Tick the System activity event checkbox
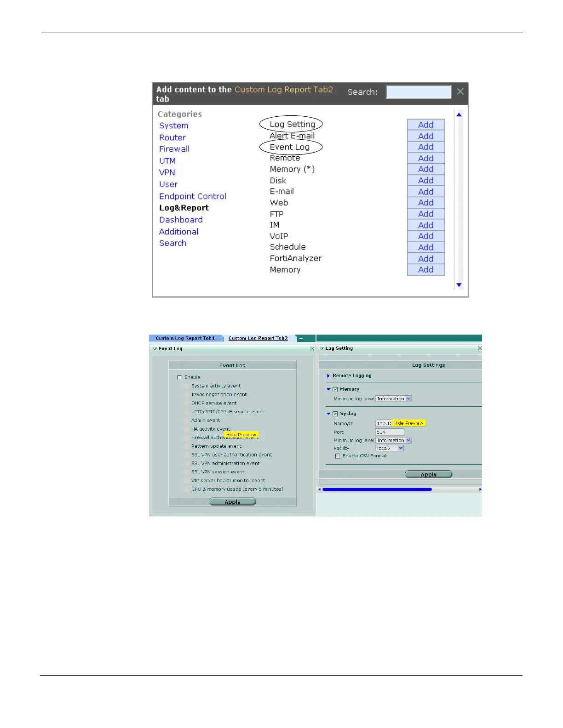The image size is (563, 728). click(186, 386)
